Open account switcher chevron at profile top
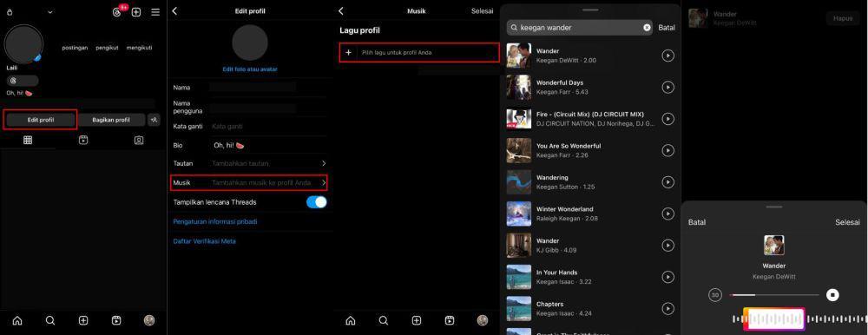 coord(50,11)
